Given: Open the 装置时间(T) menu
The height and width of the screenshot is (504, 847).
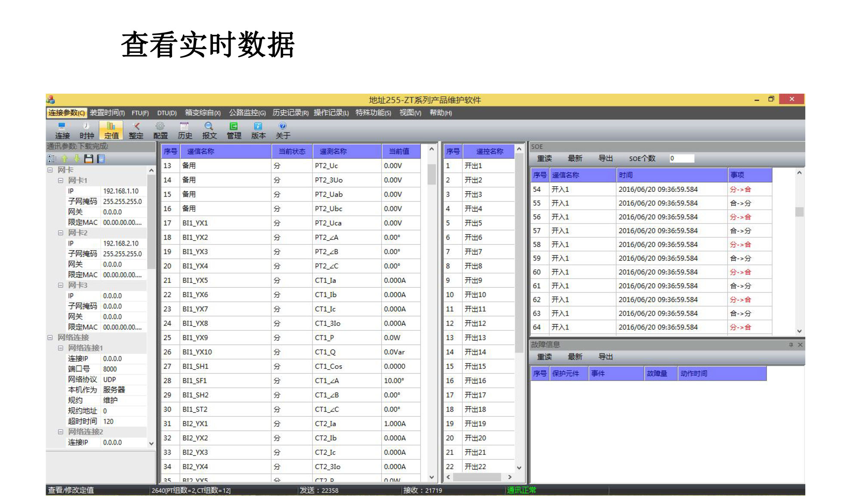Looking at the screenshot, I should 107,113.
